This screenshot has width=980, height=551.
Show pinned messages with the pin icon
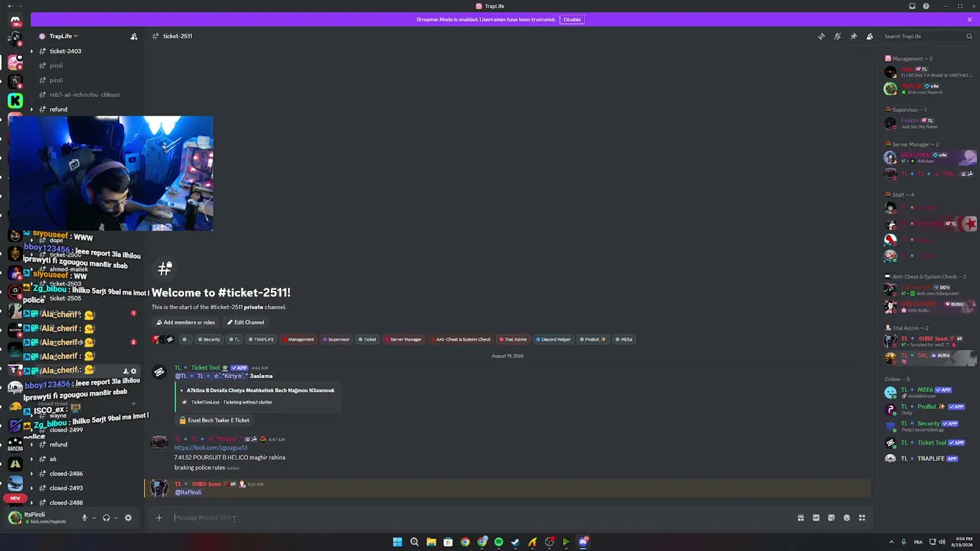pos(854,36)
